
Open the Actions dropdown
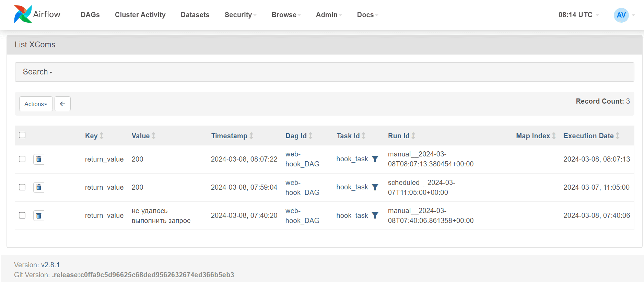36,104
